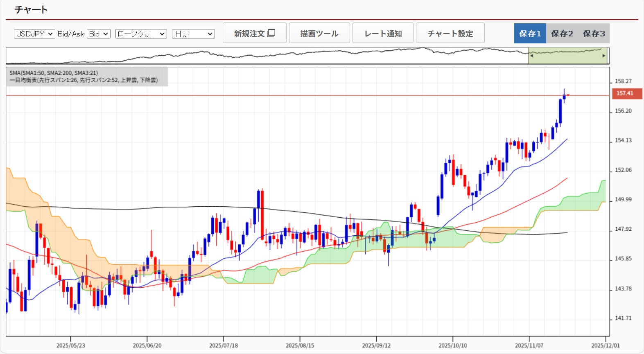Open the 日足 timeframe dropdown
This screenshot has width=644, height=354.
pyautogui.click(x=193, y=34)
